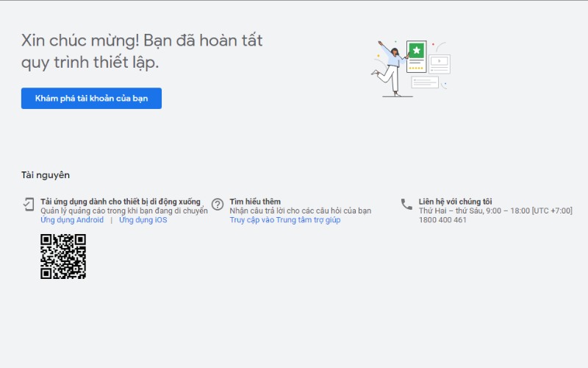Image resolution: width=588 pixels, height=368 pixels.
Task: Click the "Tìm hiểu thêm" heading
Action: (255, 202)
